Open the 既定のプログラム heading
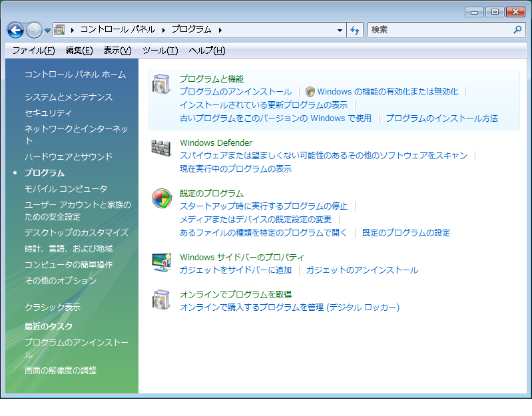The image size is (532, 416). click(x=212, y=194)
